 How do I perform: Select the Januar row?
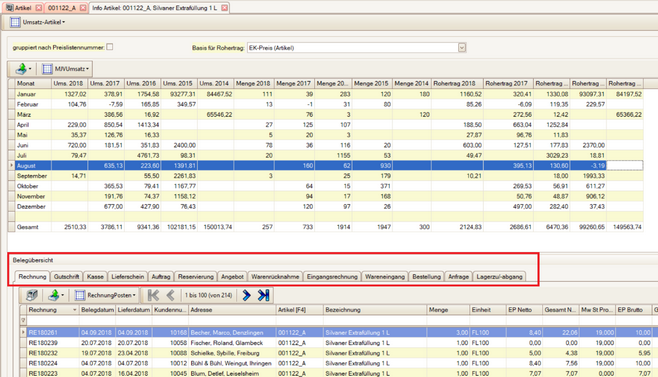[329, 94]
